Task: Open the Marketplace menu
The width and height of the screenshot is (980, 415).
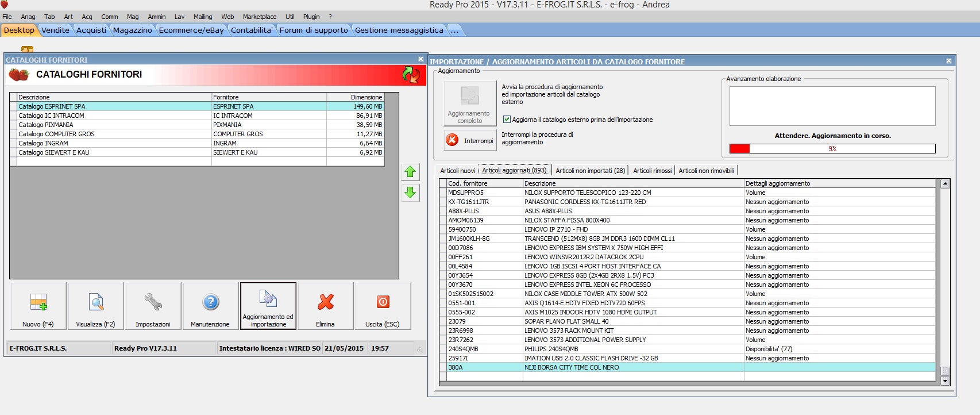Action: click(260, 17)
